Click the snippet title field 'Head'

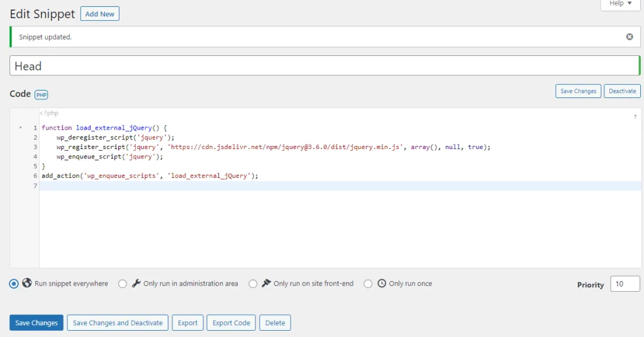(324, 66)
